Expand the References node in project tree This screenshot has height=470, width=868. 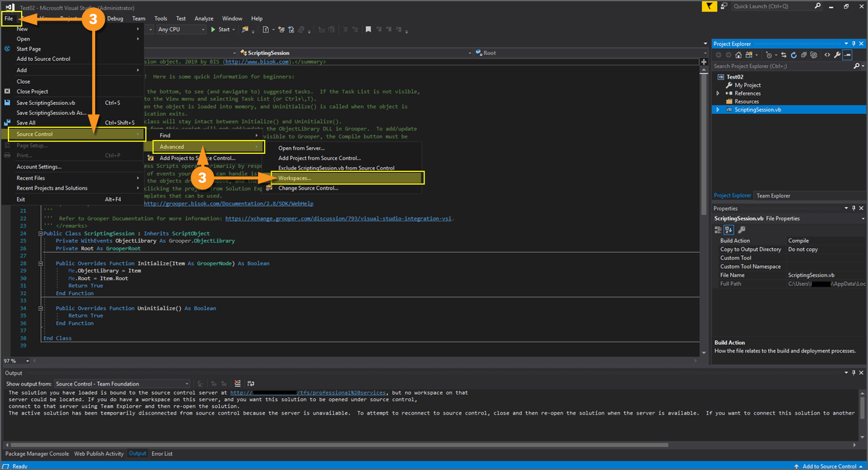[718, 94]
